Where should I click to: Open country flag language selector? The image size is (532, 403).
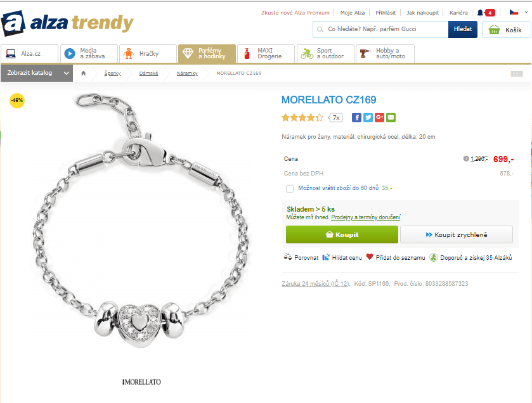[519, 13]
